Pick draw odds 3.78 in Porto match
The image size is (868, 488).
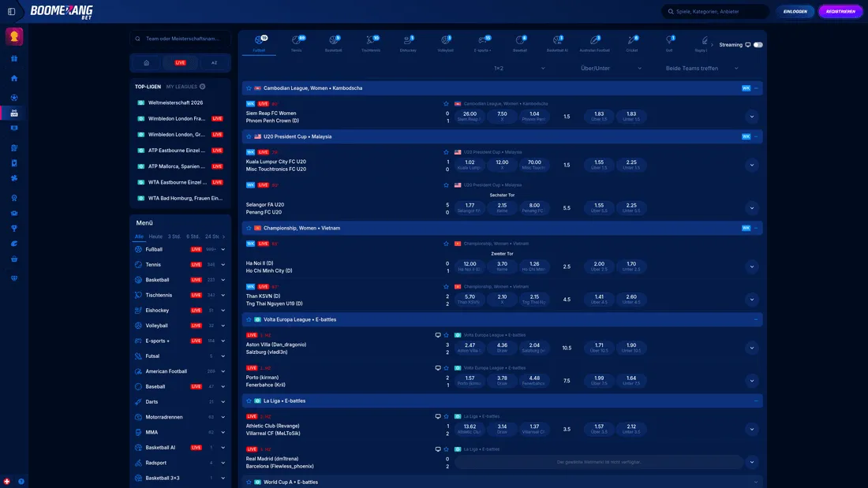(502, 380)
